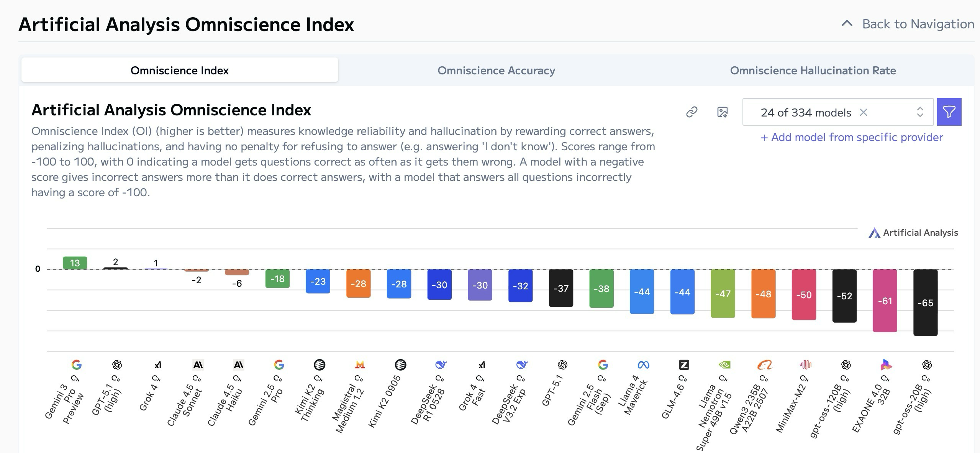Image resolution: width=980 pixels, height=453 pixels.
Task: Click the up-down arrows in the models selector
Action: (x=920, y=112)
